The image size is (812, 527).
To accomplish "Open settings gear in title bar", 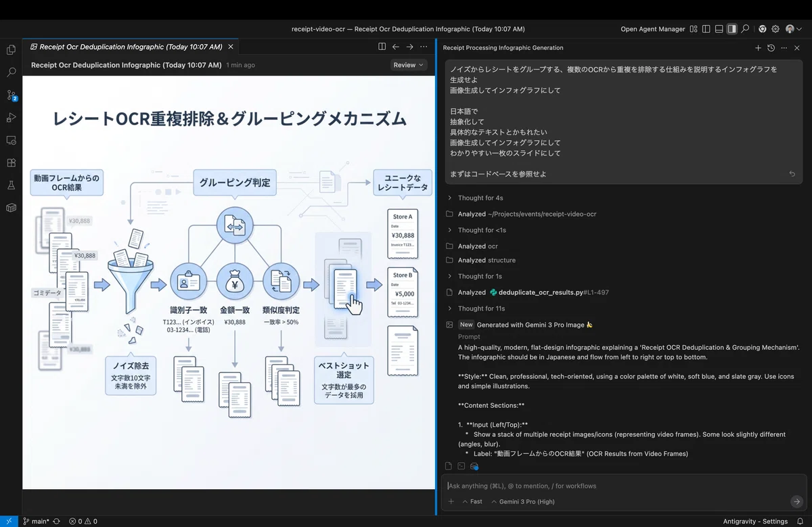I will tap(775, 29).
